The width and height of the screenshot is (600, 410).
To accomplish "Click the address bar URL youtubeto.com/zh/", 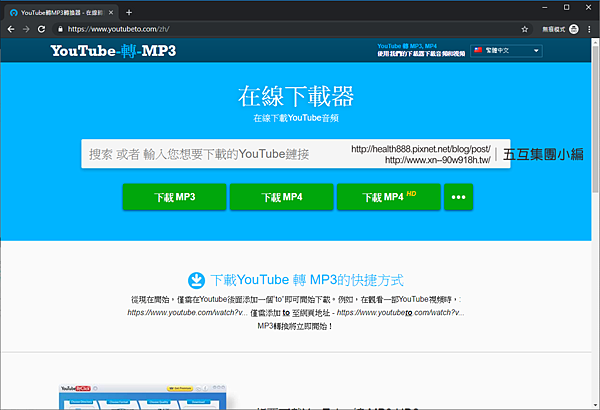I will (x=119, y=29).
